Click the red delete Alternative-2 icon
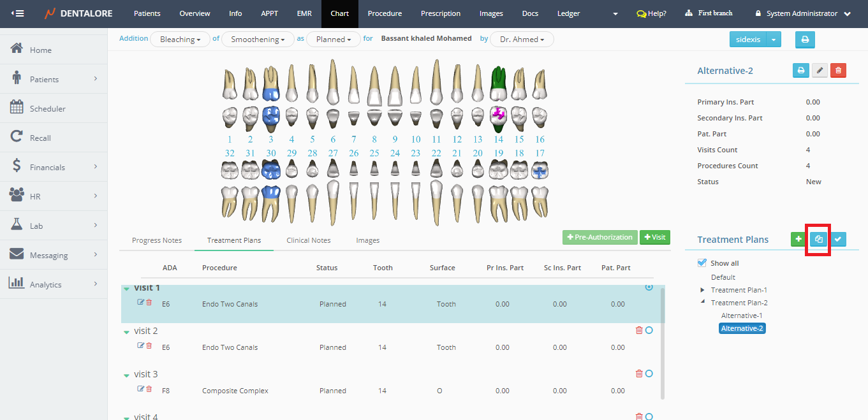Screen dimensions: 868x420 click(838, 71)
